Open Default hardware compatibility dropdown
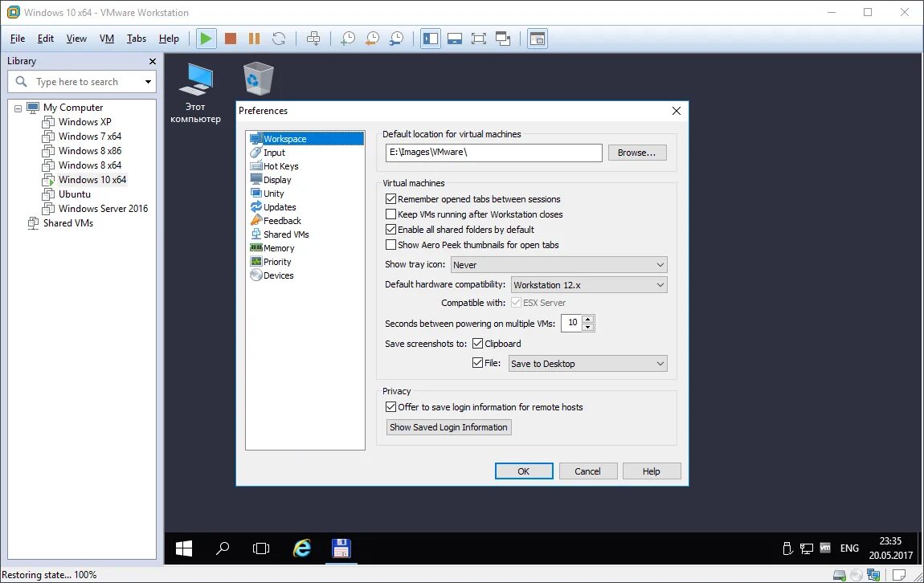 click(x=589, y=285)
